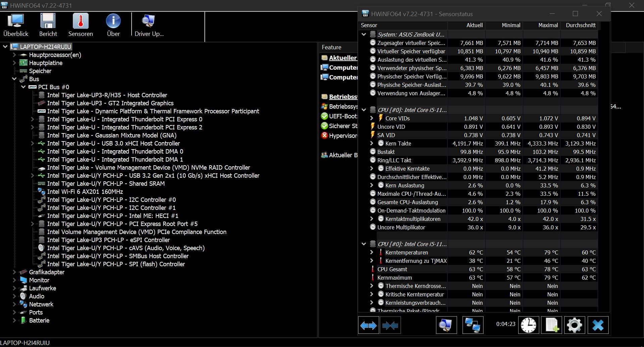This screenshot has height=347, width=644.
Task: Open the Sensoren thermometer icon
Action: tap(81, 25)
